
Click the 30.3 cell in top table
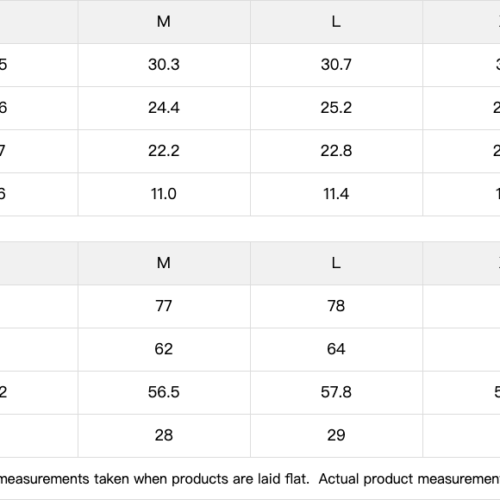[164, 65]
